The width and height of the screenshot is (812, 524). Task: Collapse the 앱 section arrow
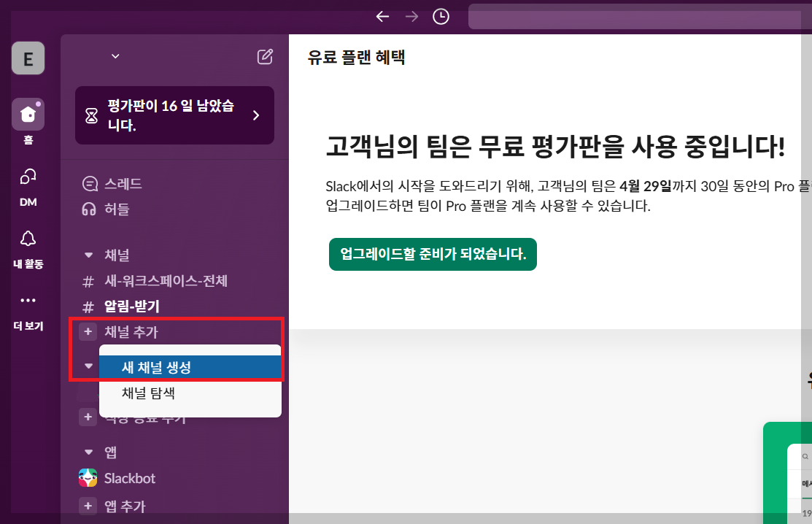tap(88, 452)
